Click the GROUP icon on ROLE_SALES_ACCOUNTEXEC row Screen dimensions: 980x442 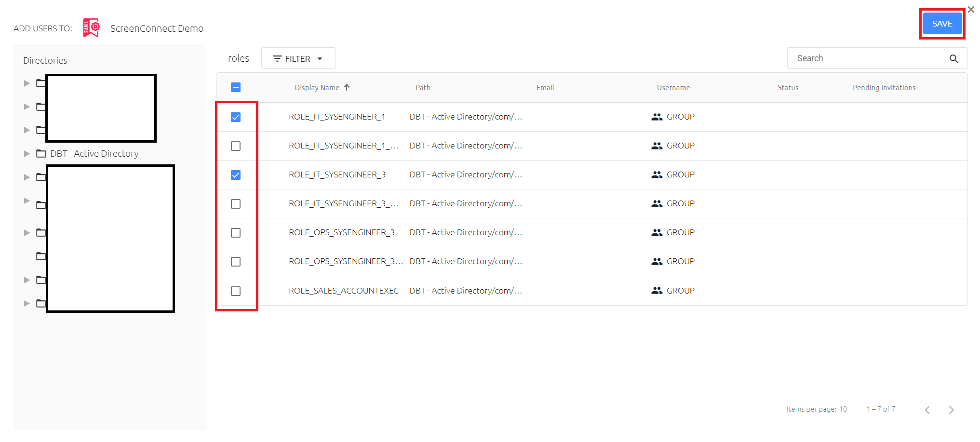pos(657,291)
